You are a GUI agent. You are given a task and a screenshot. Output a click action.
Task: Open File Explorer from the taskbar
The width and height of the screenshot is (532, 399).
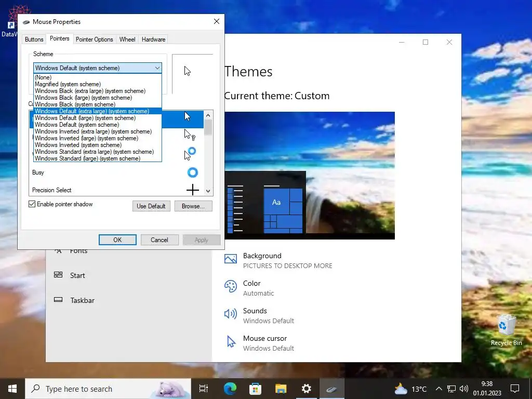pos(281,389)
